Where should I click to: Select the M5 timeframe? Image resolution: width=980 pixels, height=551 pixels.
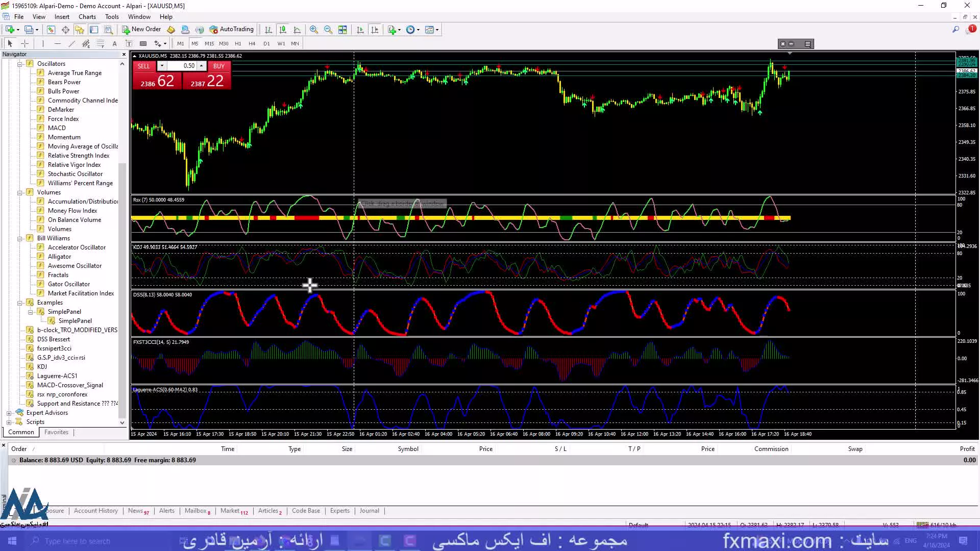194,43
